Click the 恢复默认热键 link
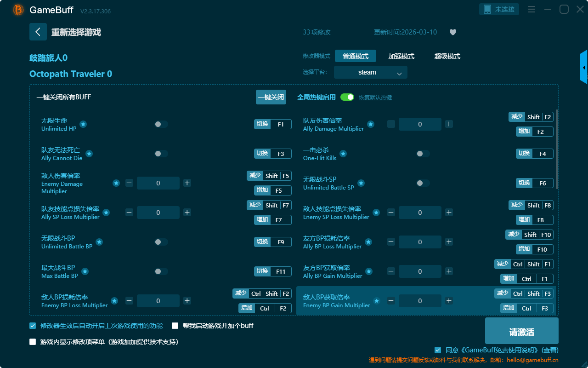 pos(375,98)
